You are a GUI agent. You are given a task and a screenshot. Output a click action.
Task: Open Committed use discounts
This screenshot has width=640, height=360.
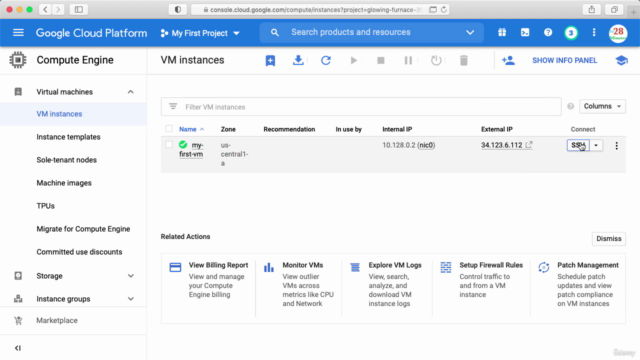[79, 252]
